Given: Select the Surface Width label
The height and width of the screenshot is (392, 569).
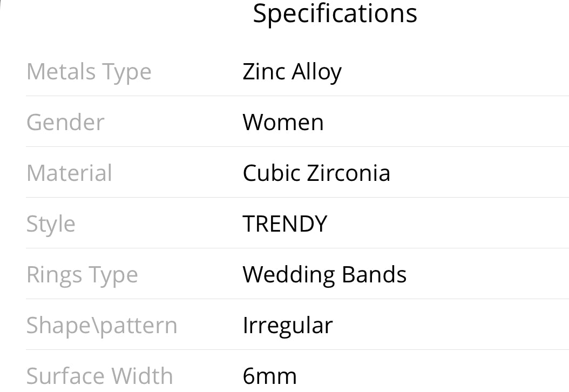Looking at the screenshot, I should [x=100, y=376].
